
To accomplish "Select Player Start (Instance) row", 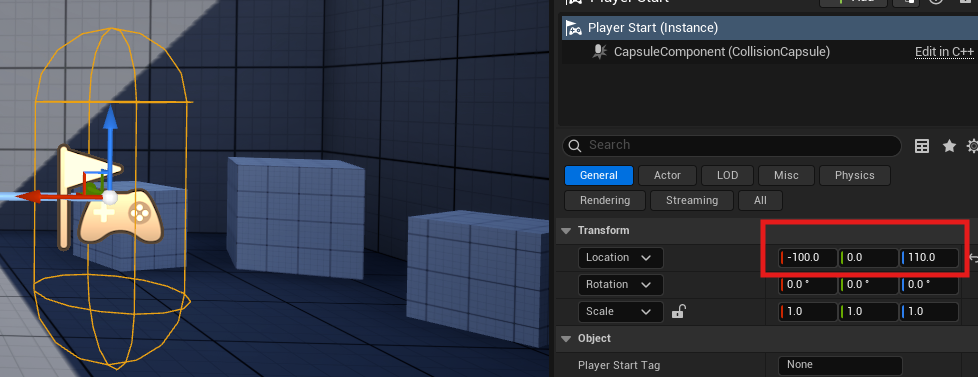I will click(770, 28).
